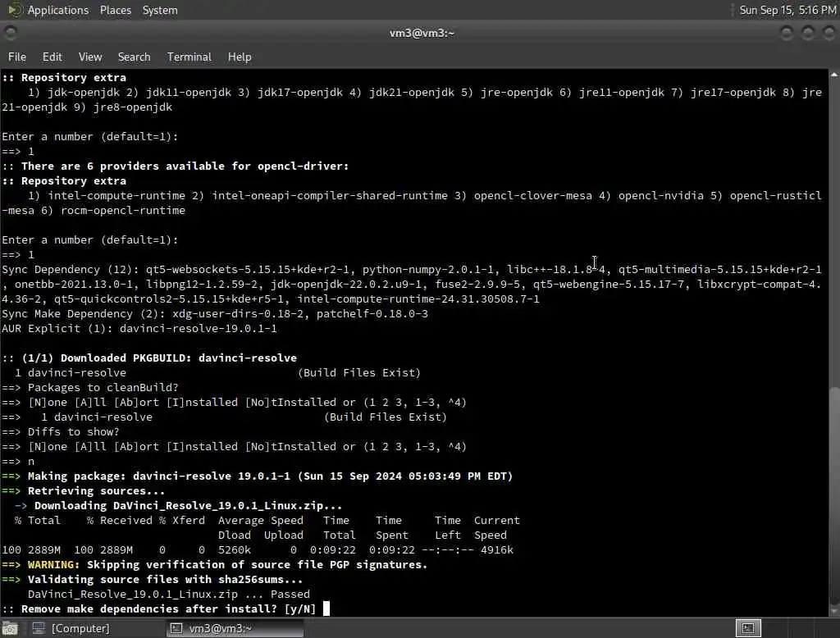This screenshot has width=840, height=638.
Task: Click 'There are 6 providers available for opencl-driver' line
Action: (x=176, y=166)
